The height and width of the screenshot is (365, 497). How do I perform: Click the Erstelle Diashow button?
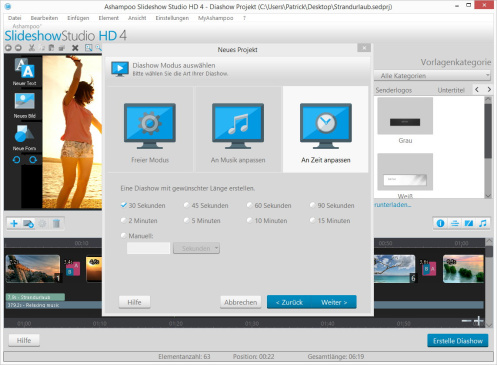[458, 341]
